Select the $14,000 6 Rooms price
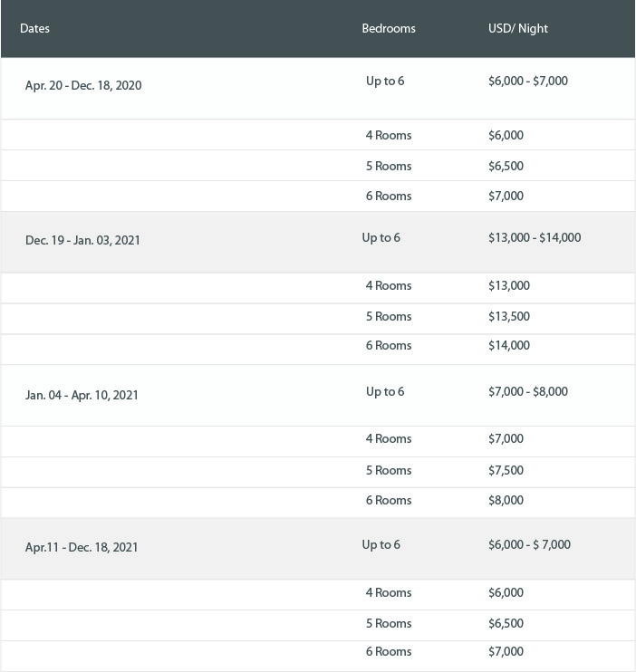This screenshot has width=636, height=672. (509, 345)
